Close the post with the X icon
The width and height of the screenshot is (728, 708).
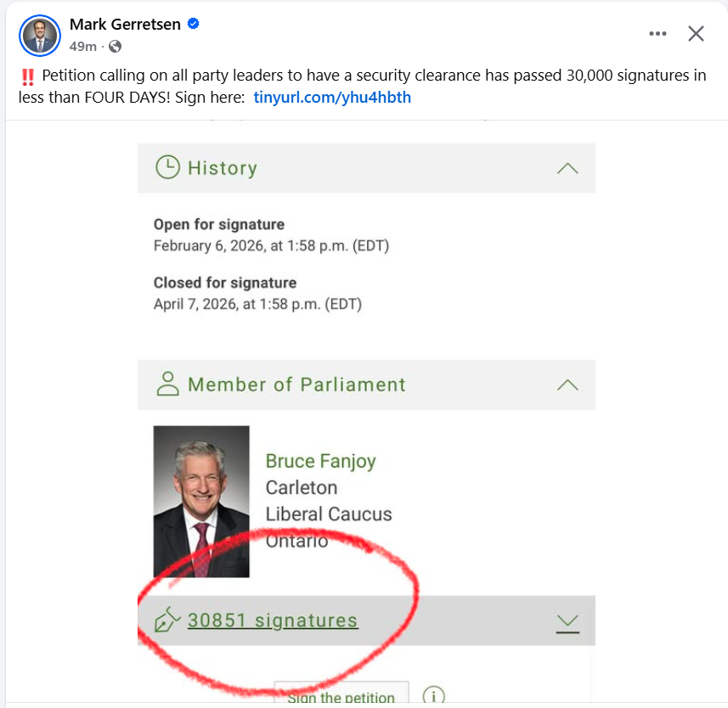[x=696, y=34]
